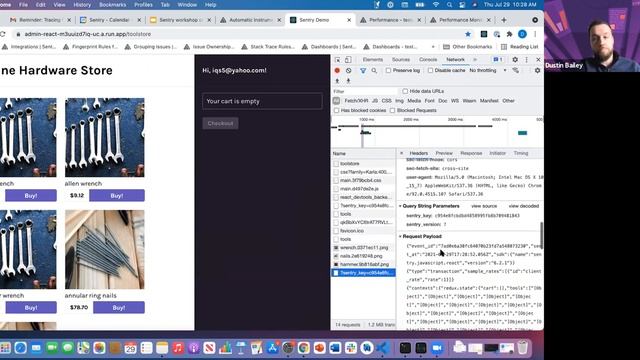This screenshot has width=640, height=360.
Task: Export HAR file with download arrow
Action: pos(348,81)
